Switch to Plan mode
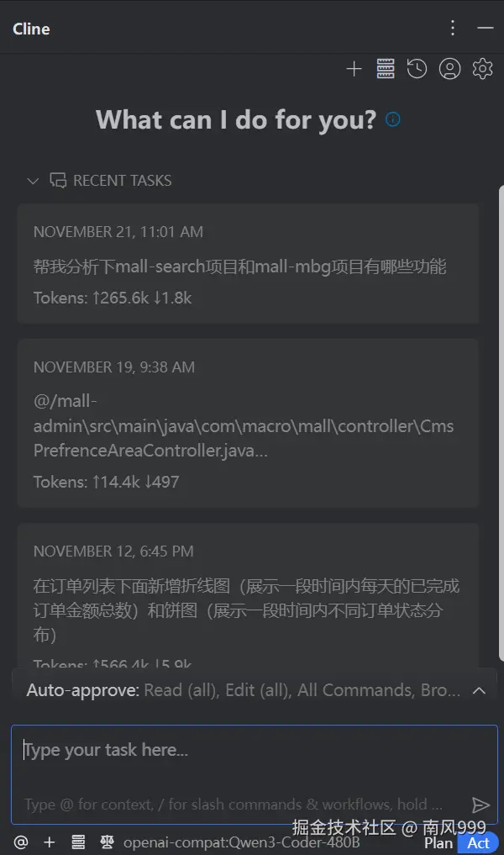The height and width of the screenshot is (855, 504). tap(438, 843)
